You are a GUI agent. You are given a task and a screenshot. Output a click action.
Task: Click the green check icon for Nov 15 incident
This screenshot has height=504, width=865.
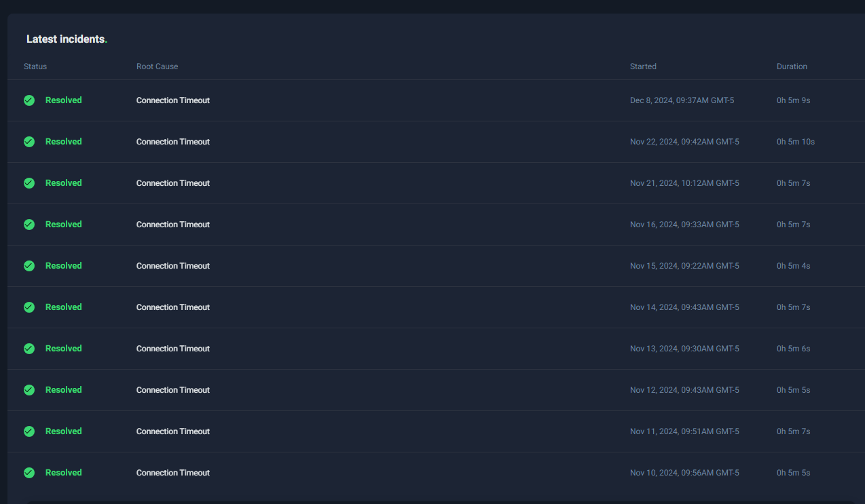pyautogui.click(x=29, y=266)
